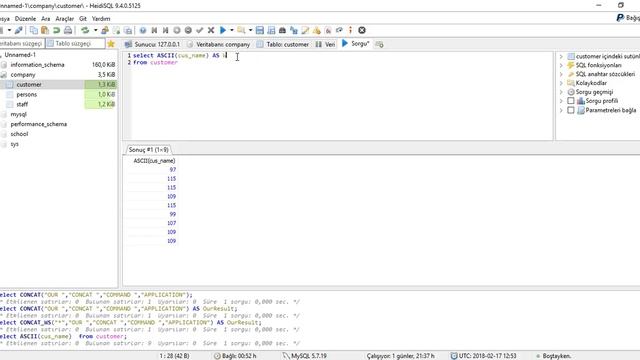
Task: Click the Tablo süzgeci filter field
Action: point(75,43)
